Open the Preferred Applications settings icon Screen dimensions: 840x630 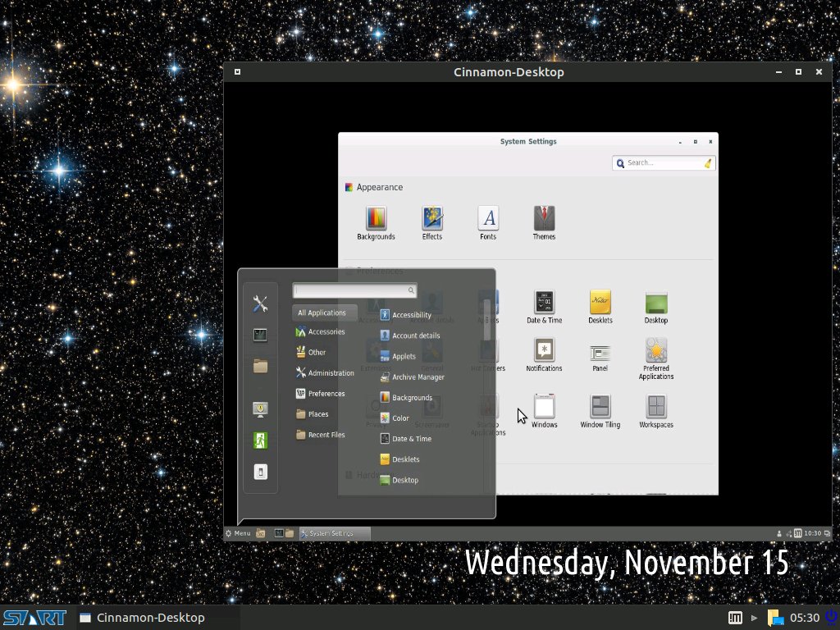(x=655, y=358)
